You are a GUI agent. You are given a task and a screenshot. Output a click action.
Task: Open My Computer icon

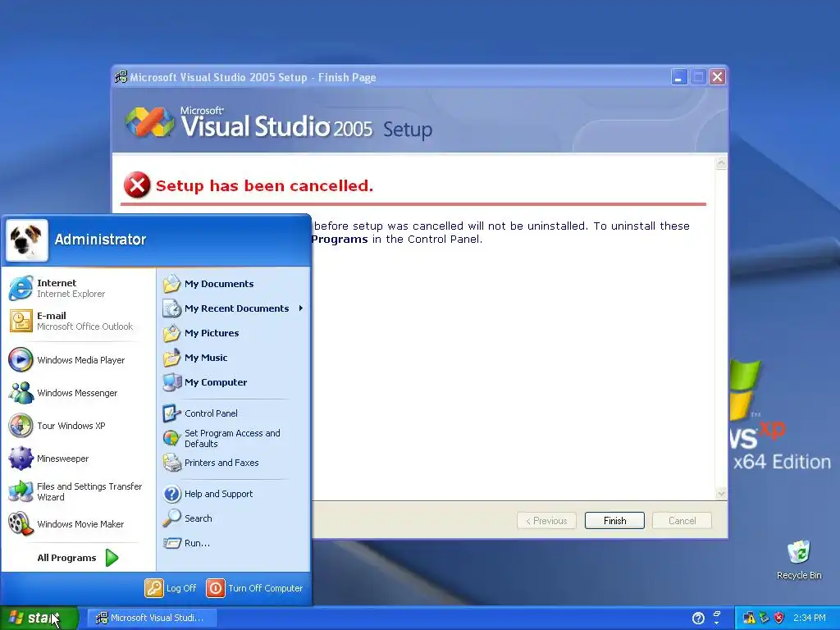[x=172, y=382]
